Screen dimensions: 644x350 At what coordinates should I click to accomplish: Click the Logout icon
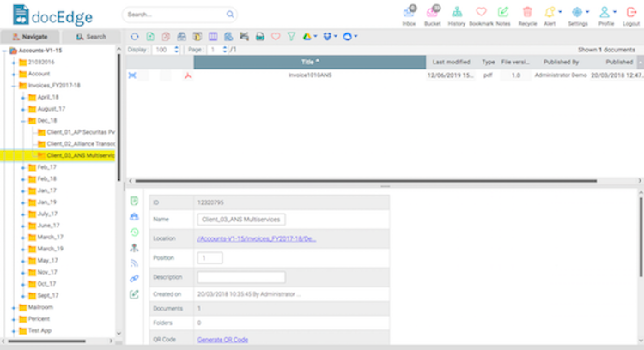coord(631,12)
